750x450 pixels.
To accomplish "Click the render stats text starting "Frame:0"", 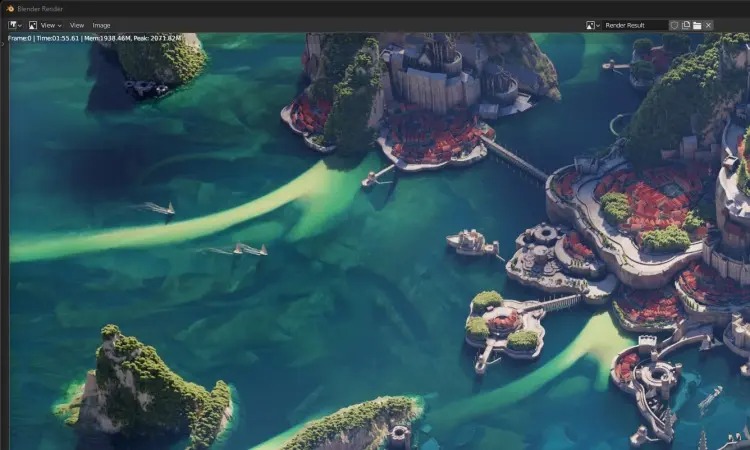I will click(x=94, y=38).
